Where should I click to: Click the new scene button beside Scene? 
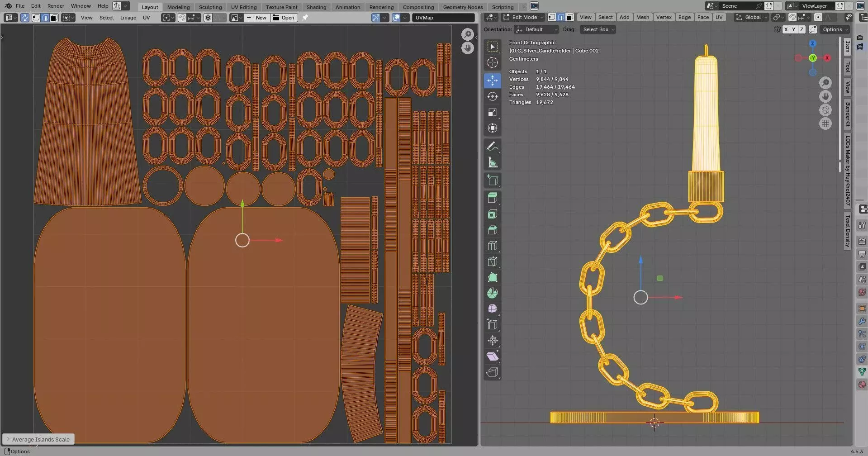tap(769, 6)
